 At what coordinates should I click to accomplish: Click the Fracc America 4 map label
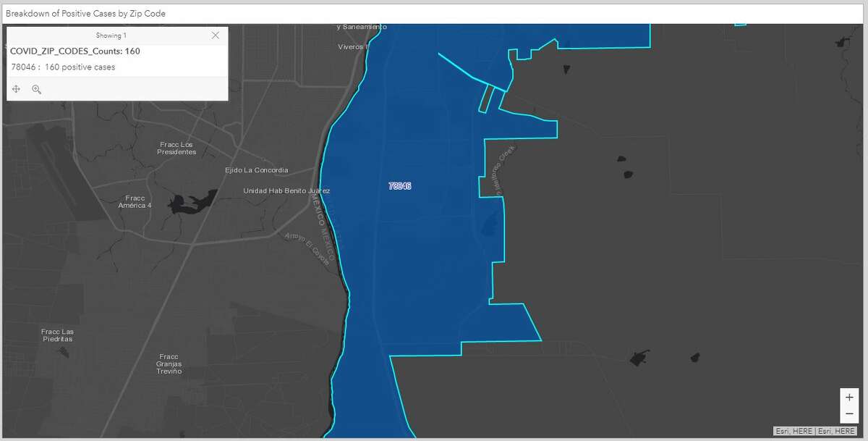(x=134, y=201)
